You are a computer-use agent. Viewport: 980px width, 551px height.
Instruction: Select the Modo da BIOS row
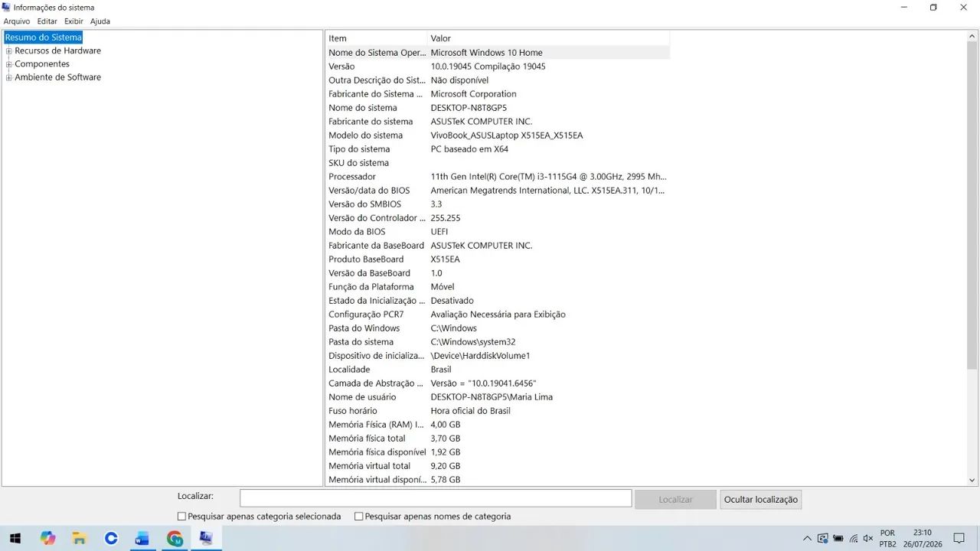[498, 232]
